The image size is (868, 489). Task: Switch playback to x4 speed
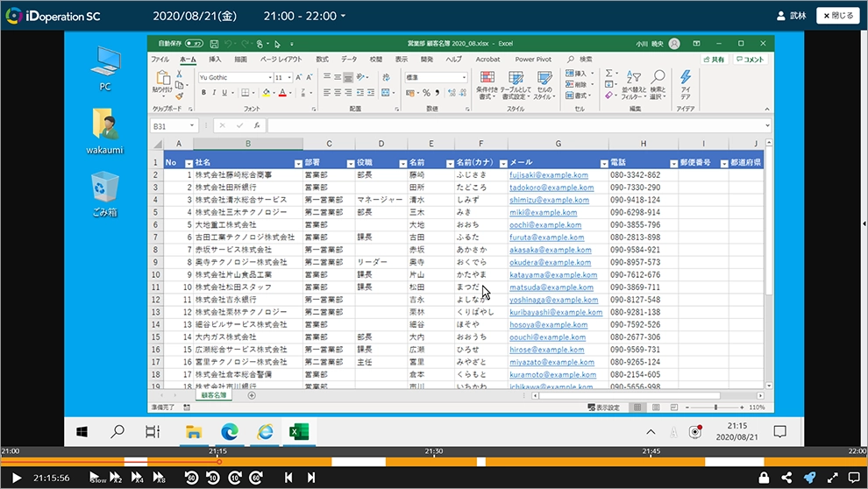pos(138,478)
